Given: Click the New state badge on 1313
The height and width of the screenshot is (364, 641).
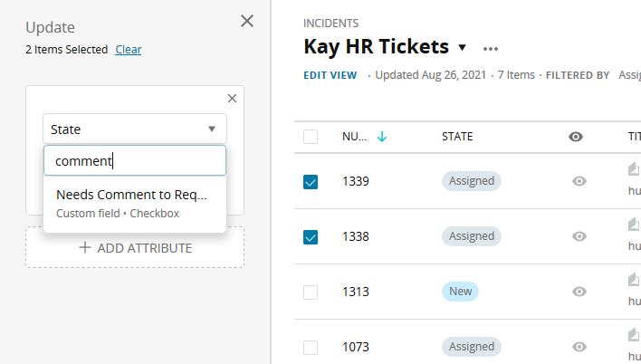Looking at the screenshot, I should [460, 292].
